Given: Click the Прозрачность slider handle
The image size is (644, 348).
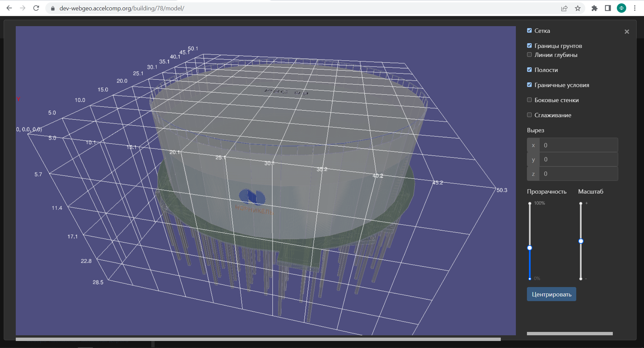Looking at the screenshot, I should click(530, 248).
